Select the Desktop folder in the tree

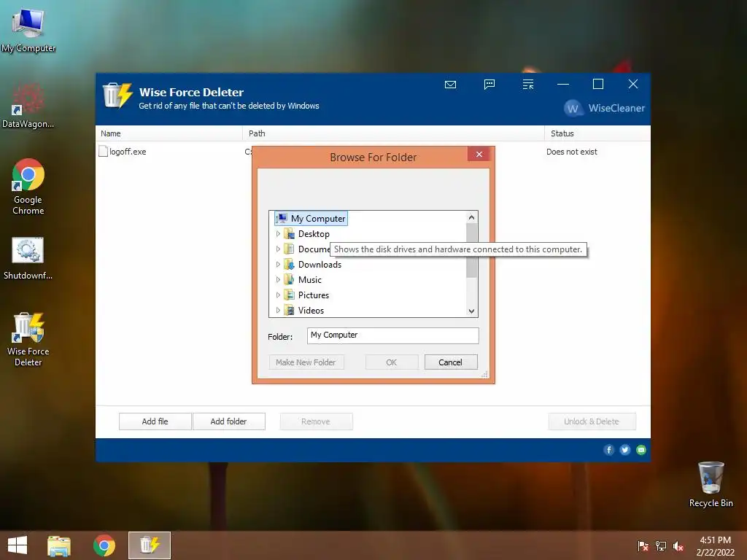(314, 234)
